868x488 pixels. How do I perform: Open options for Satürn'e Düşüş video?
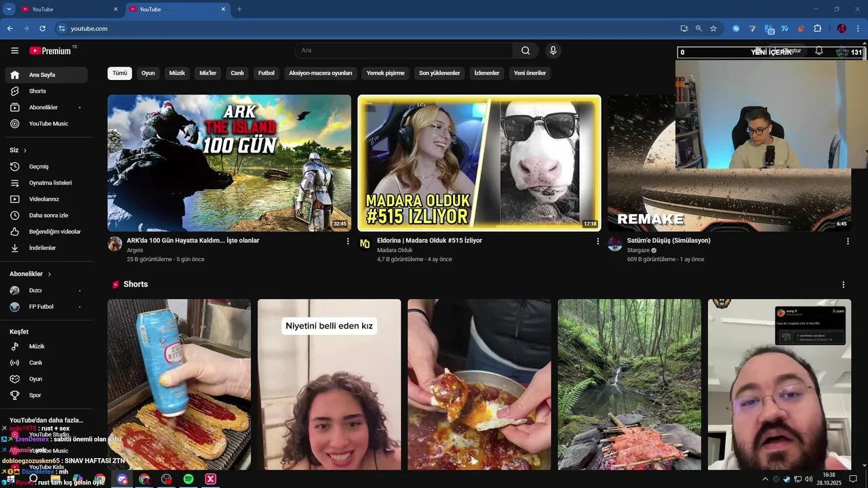[848, 241]
